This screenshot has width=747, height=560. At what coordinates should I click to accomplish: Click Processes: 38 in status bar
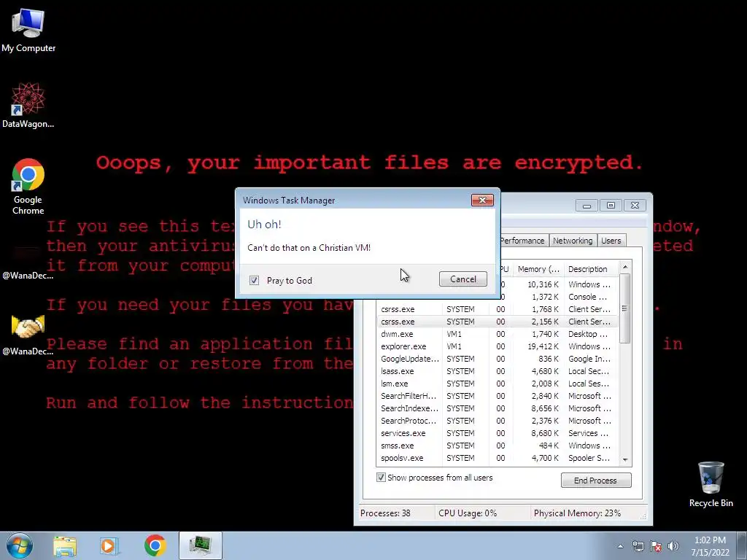point(385,513)
